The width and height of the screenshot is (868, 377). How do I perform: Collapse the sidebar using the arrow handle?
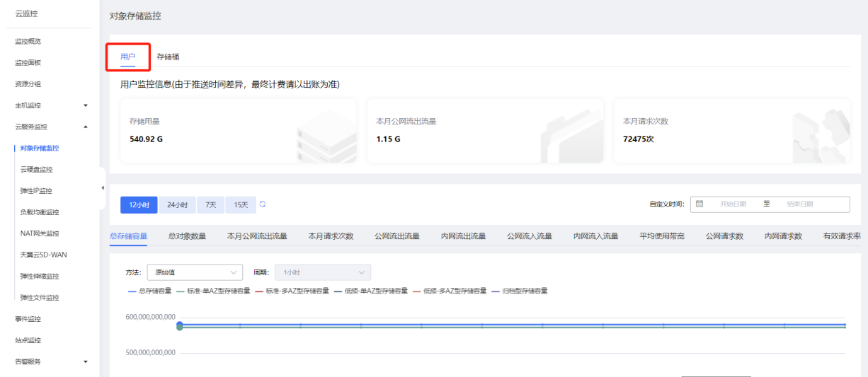click(102, 187)
